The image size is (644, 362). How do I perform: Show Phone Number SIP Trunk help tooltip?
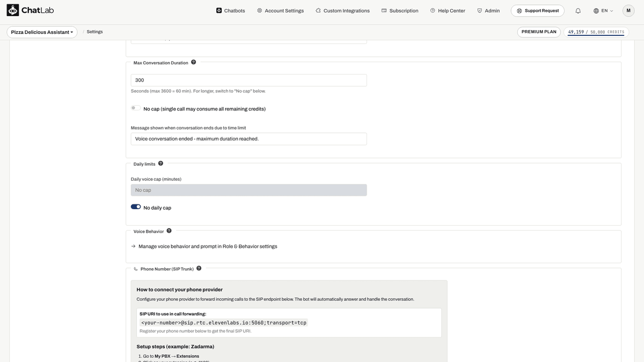pos(199,269)
